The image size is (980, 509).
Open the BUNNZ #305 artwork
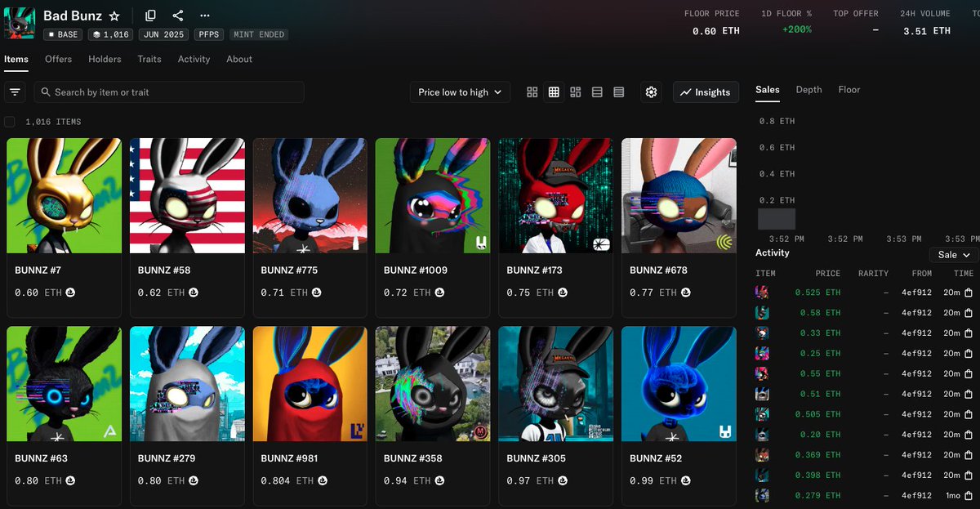point(556,384)
